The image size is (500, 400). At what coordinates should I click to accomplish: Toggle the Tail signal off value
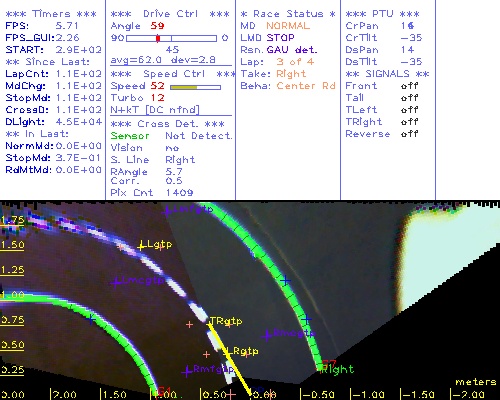[x=409, y=98]
